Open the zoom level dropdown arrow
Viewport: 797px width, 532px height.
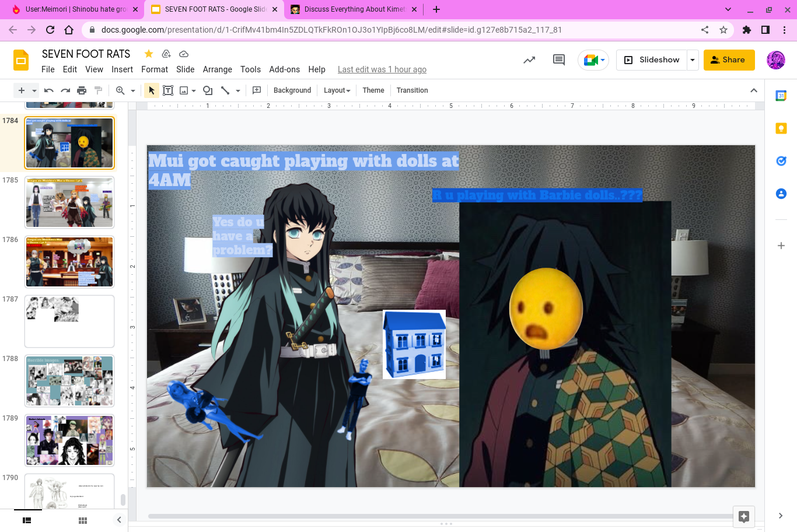pyautogui.click(x=133, y=90)
